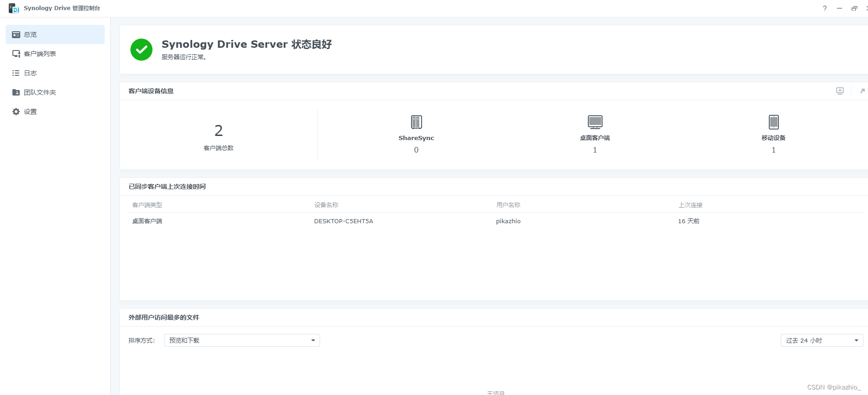The height and width of the screenshot is (395, 868).
Task: Minimize the Synology Drive console window
Action: [840, 8]
